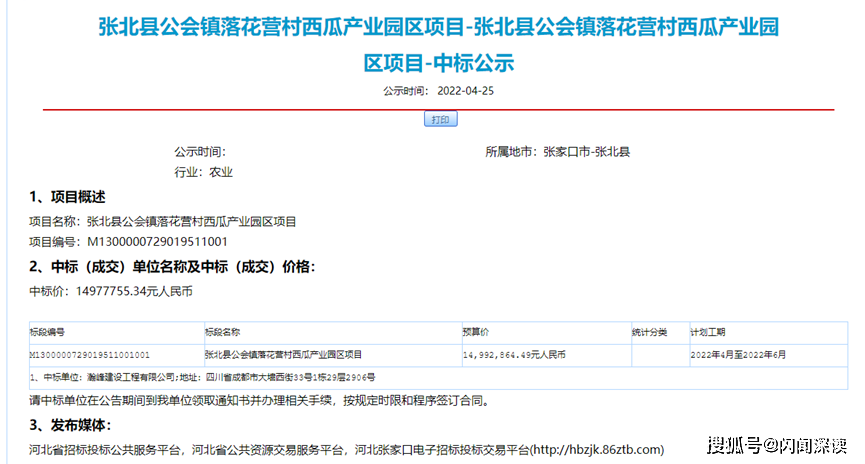Click the 中标单位 winning bidder row
The width and height of the screenshot is (865, 464).
[x=203, y=377]
